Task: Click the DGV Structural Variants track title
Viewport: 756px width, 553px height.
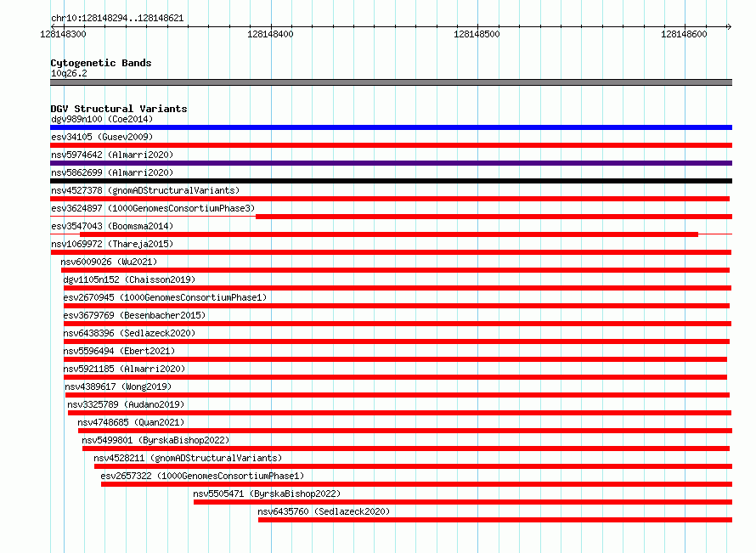Action: [x=119, y=109]
